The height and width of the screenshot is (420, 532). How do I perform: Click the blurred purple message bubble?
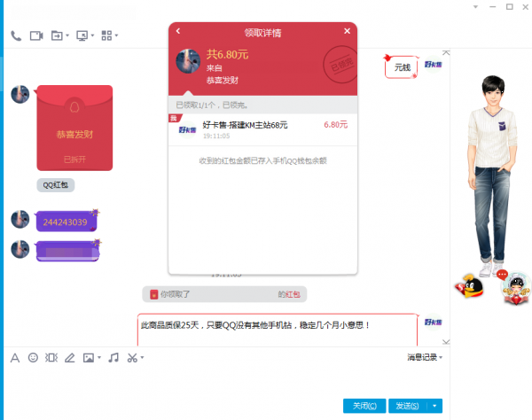pos(67,252)
